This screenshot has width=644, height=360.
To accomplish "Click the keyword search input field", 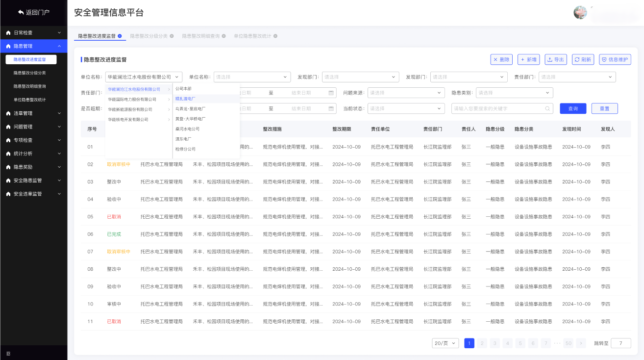I will (x=502, y=108).
